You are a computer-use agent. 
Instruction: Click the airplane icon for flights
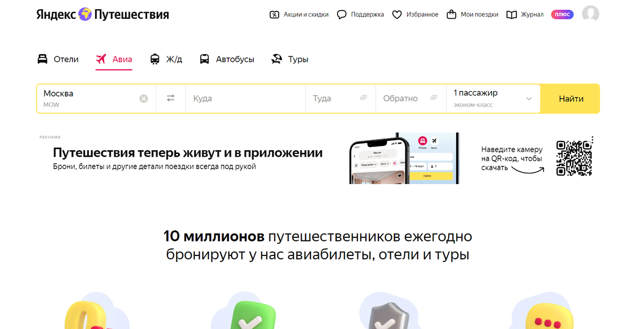(101, 59)
